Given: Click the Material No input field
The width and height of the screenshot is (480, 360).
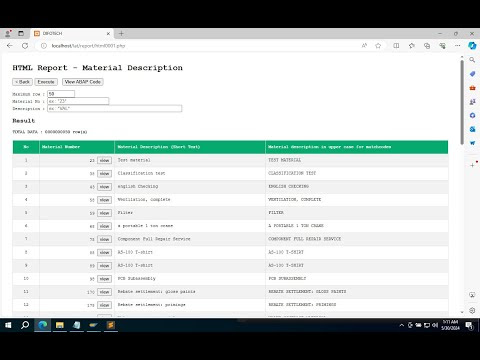Looking at the screenshot, I should coord(78,101).
